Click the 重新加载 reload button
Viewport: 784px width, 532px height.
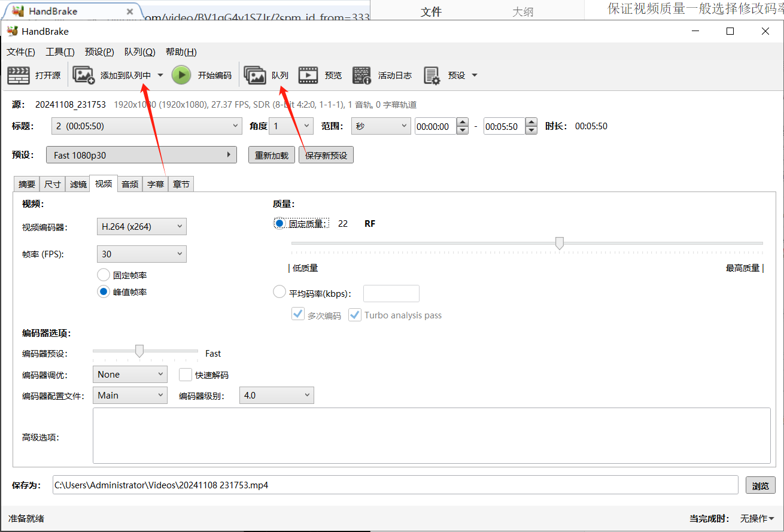coord(272,155)
